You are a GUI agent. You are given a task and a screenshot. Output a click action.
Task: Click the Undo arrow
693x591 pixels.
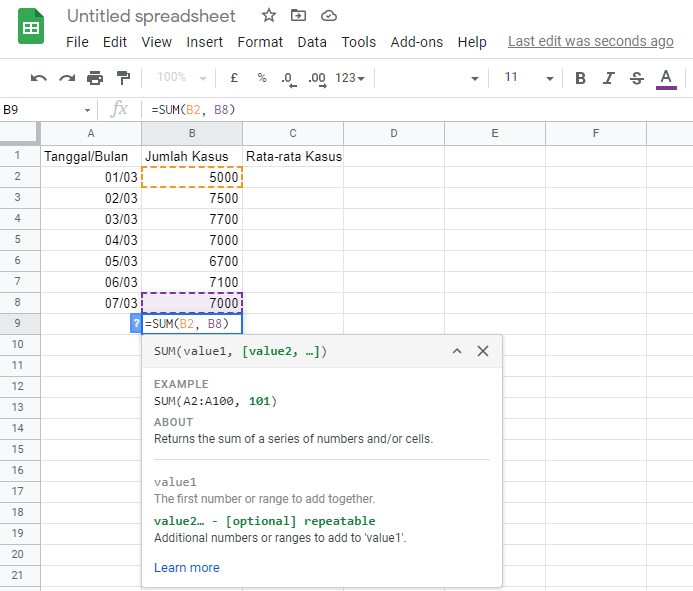(x=38, y=78)
